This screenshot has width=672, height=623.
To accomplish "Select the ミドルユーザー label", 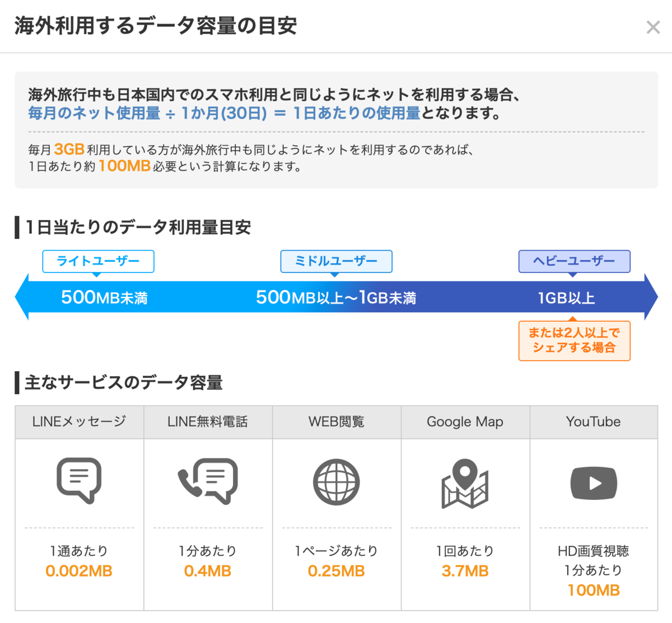I will tap(336, 261).
